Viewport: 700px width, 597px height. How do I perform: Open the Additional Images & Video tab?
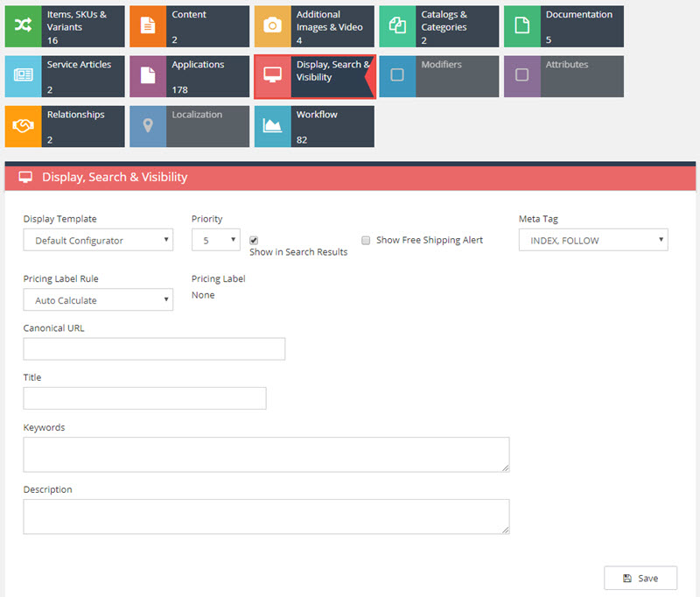(314, 26)
